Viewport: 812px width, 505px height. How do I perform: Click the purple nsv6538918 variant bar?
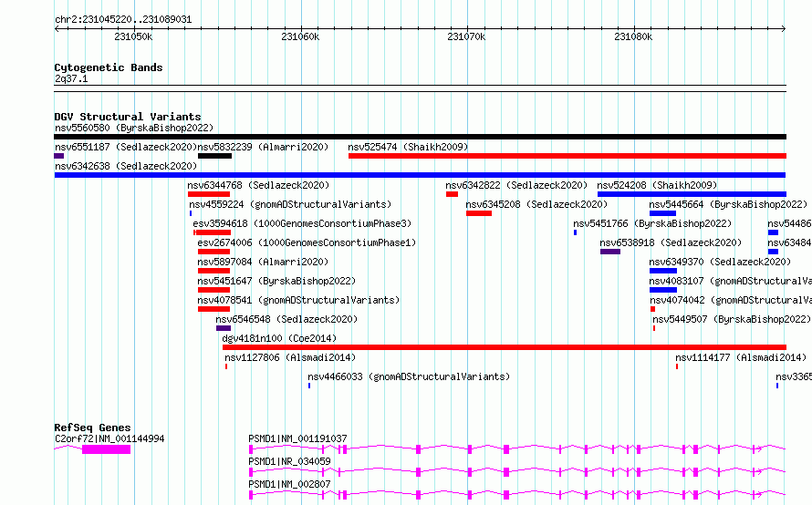(x=610, y=252)
